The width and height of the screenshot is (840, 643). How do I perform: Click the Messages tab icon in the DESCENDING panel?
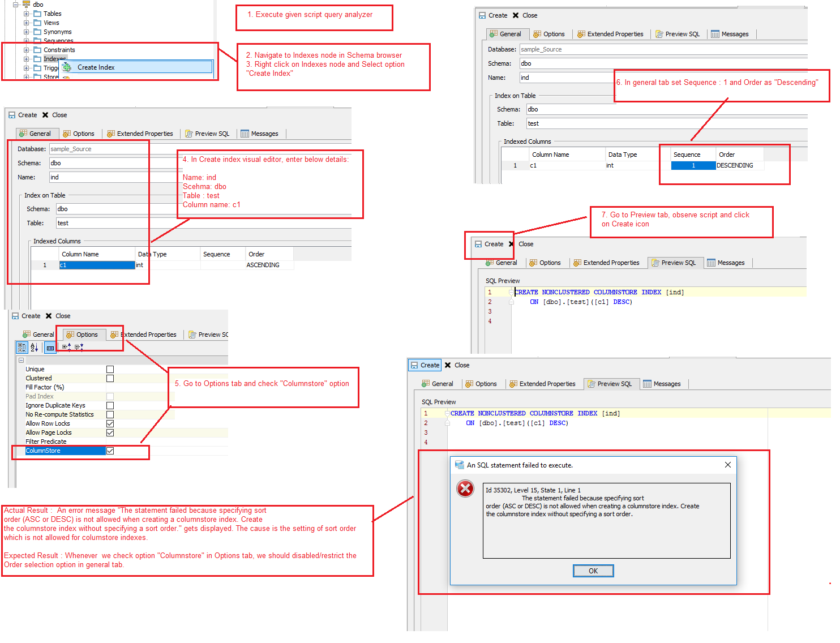click(x=715, y=34)
